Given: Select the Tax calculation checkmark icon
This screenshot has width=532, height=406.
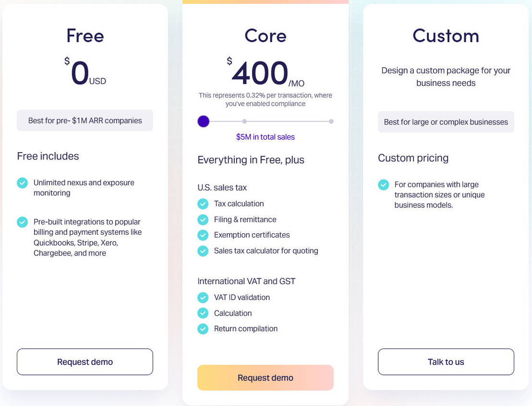Looking at the screenshot, I should 203,203.
